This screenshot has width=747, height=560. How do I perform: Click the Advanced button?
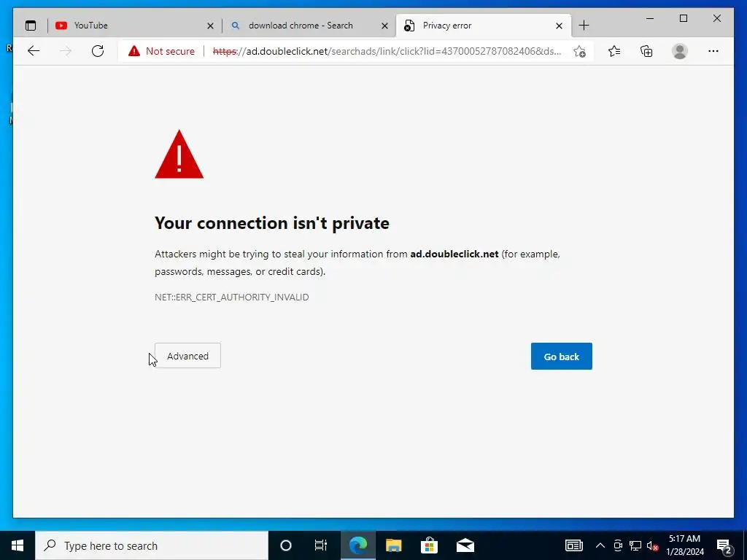click(187, 356)
